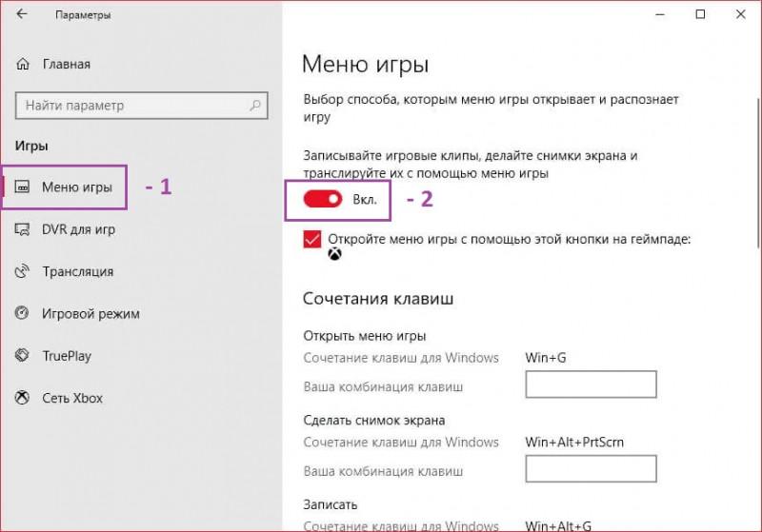The image size is (762, 532).
Task: Click the Win+G shortcut text
Action: click(x=546, y=358)
